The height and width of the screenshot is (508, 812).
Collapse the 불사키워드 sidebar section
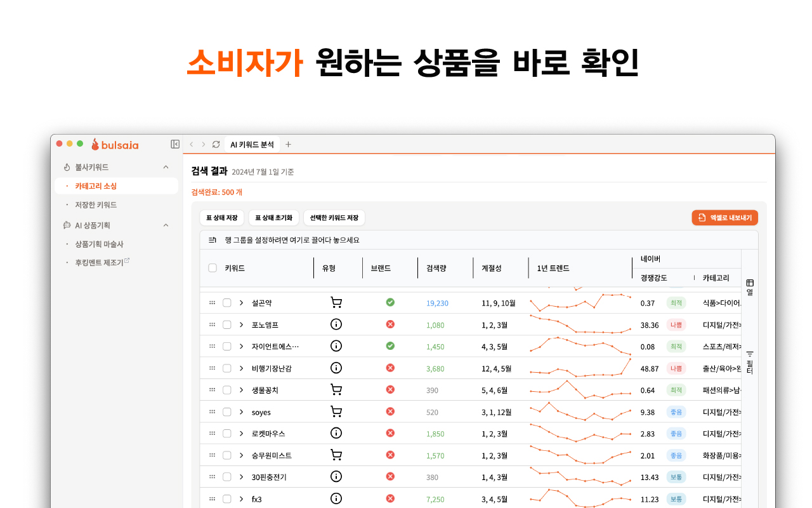point(166,167)
